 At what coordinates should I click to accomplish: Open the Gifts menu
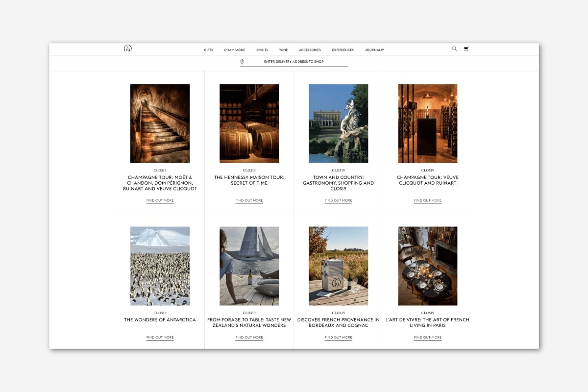(x=209, y=50)
